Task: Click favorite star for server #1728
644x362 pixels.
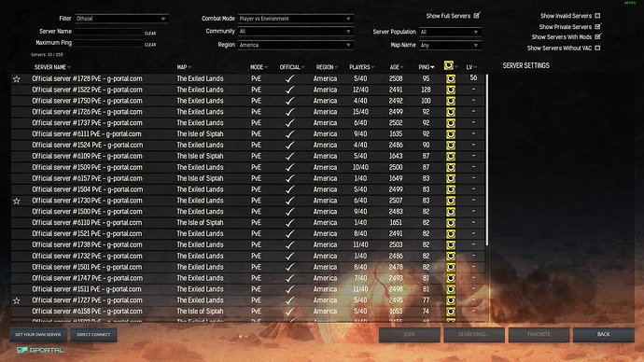Action: (17, 78)
